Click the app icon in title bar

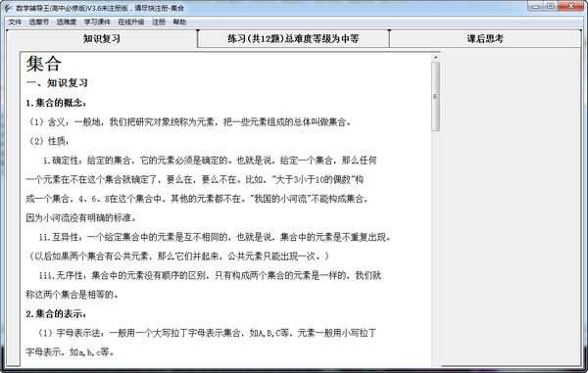tap(8, 8)
